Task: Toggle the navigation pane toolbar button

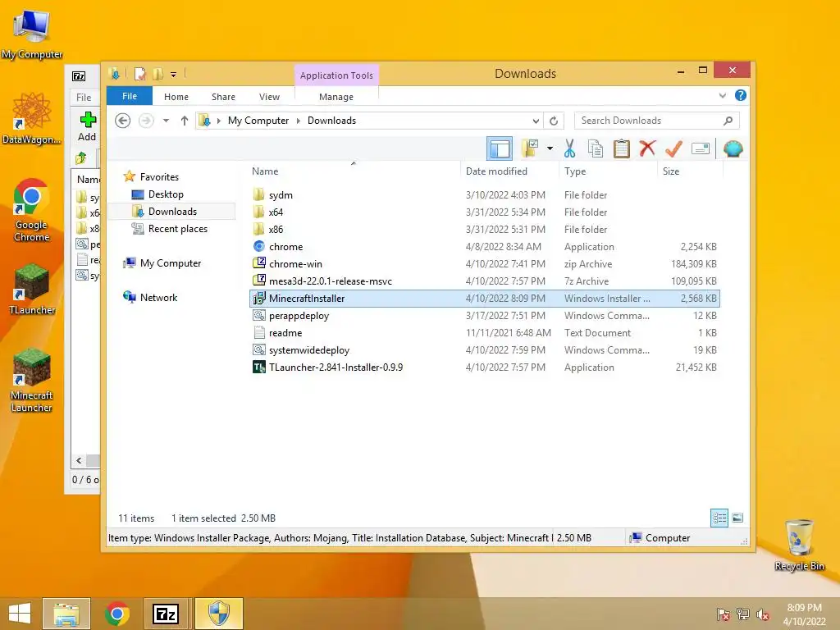Action: (x=500, y=148)
